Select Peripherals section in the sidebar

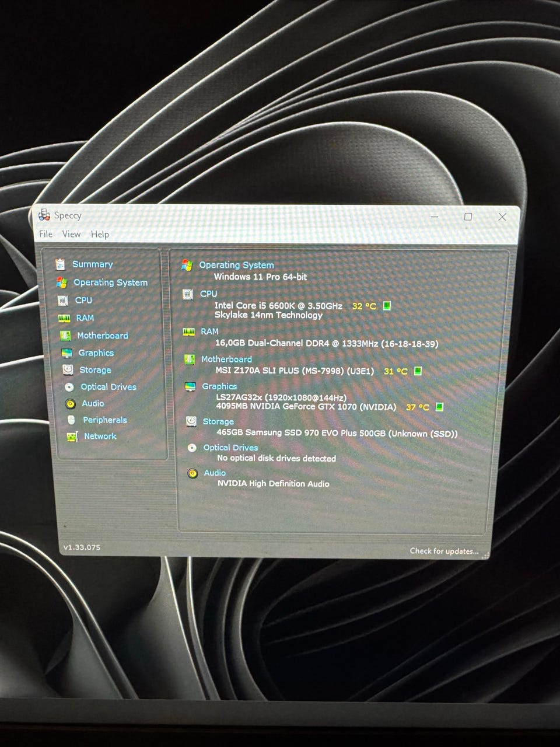click(104, 420)
